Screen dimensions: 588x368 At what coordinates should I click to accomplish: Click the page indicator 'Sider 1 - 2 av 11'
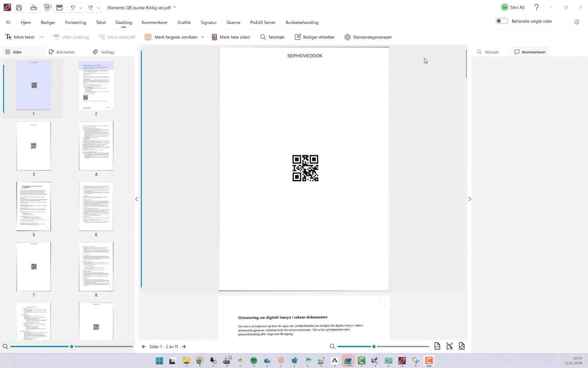tap(164, 347)
